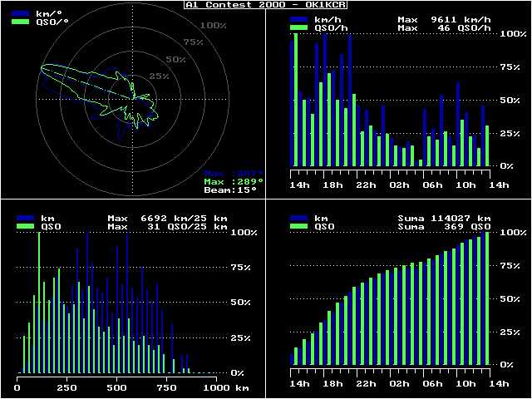532x399 pixels.
Task: Click the green 'Max :289°' polar readout
Action: coord(234,181)
